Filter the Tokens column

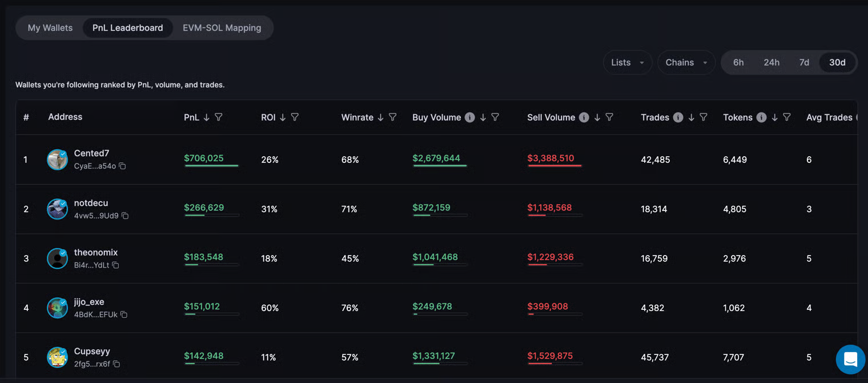787,117
